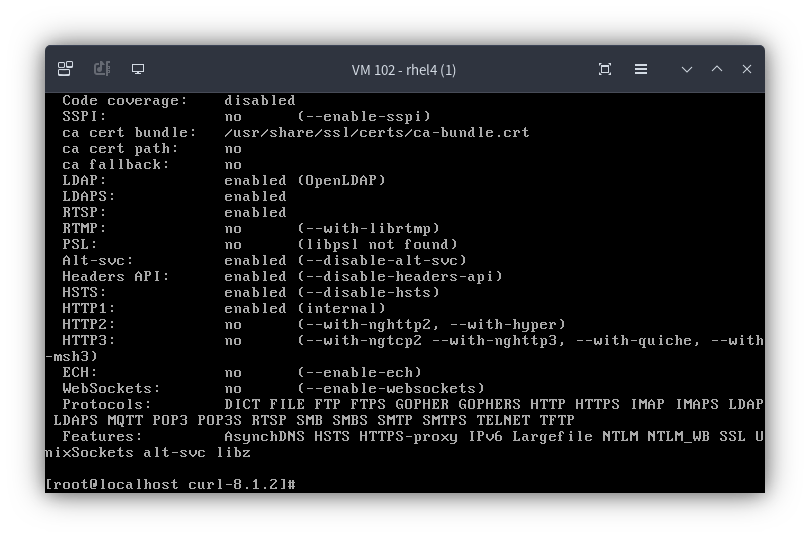The image size is (810, 538).
Task: Toggle fullscreen mode for the VM viewer
Action: point(605,69)
